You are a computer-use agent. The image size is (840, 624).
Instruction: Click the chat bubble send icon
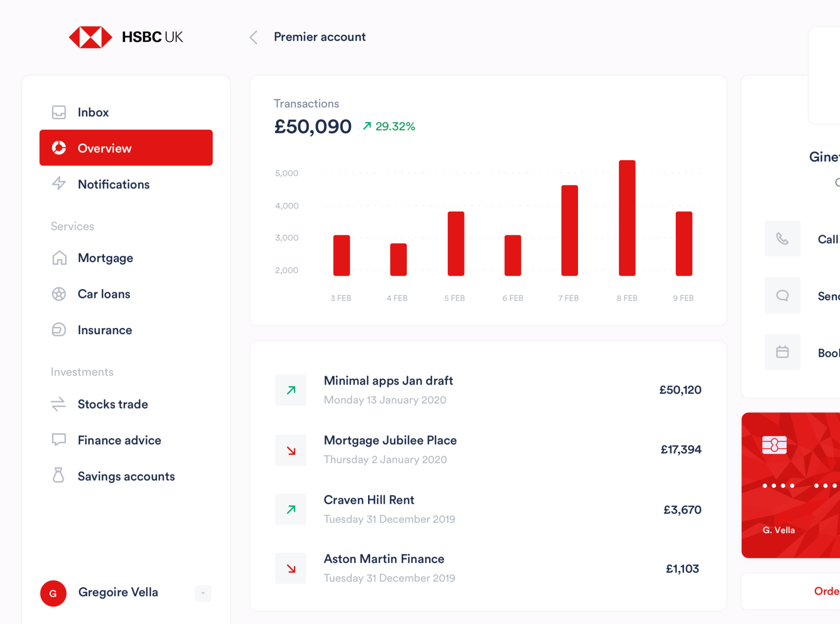[x=782, y=296]
